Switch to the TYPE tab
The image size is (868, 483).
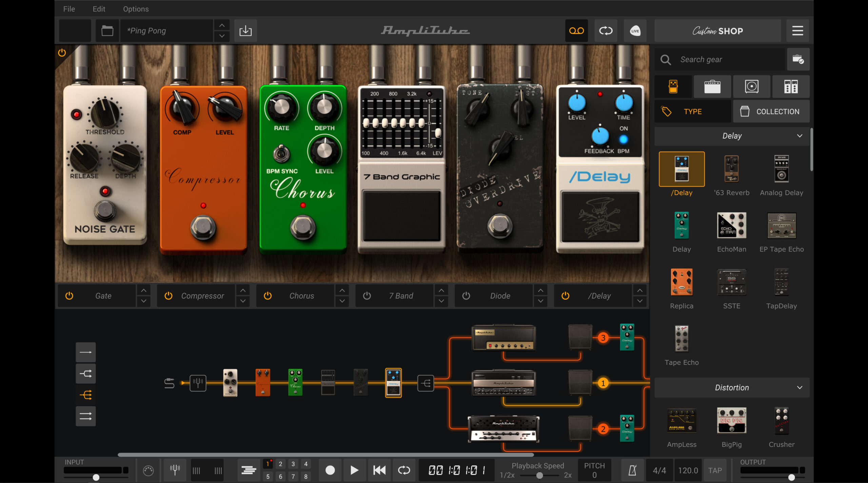pos(692,111)
